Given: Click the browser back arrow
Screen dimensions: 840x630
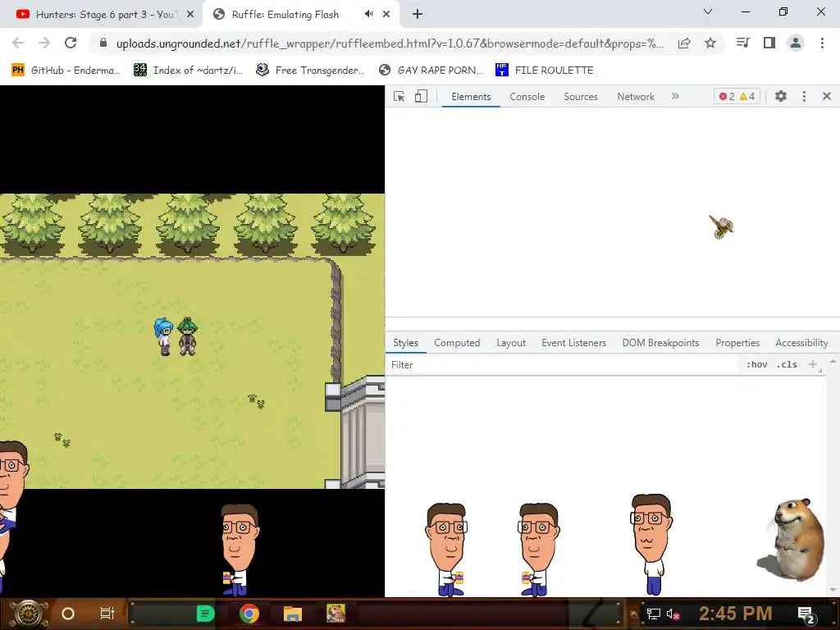Looking at the screenshot, I should (x=18, y=43).
